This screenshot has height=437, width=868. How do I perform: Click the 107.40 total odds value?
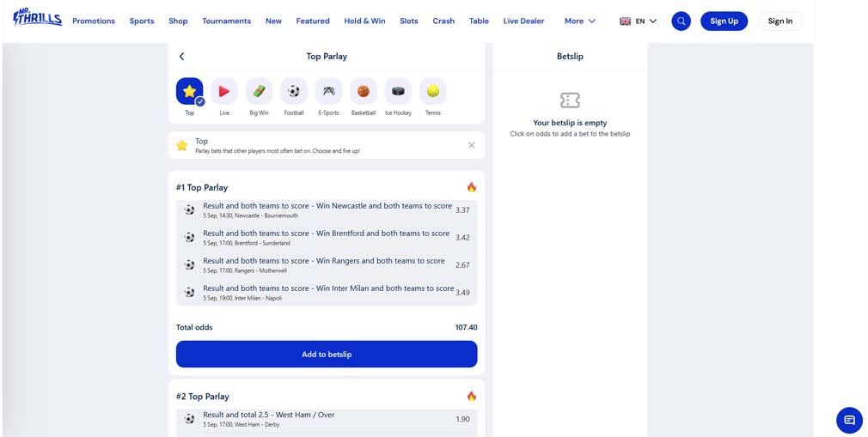pyautogui.click(x=466, y=327)
